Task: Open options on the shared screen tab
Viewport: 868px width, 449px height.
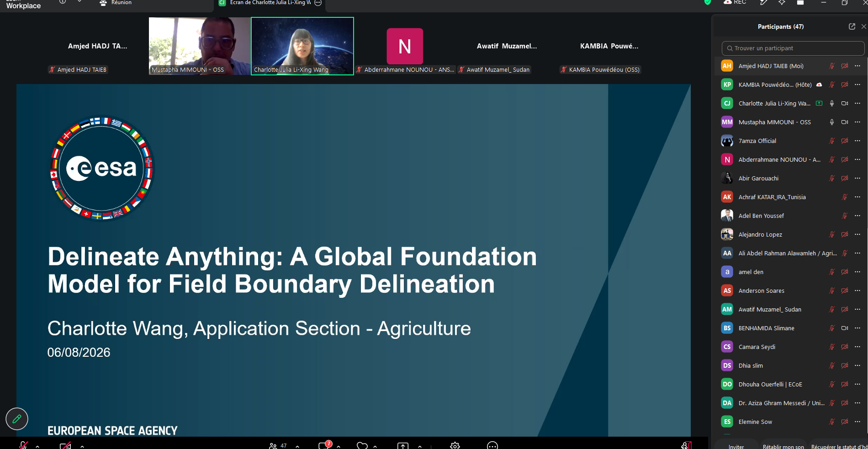Action: click(318, 3)
